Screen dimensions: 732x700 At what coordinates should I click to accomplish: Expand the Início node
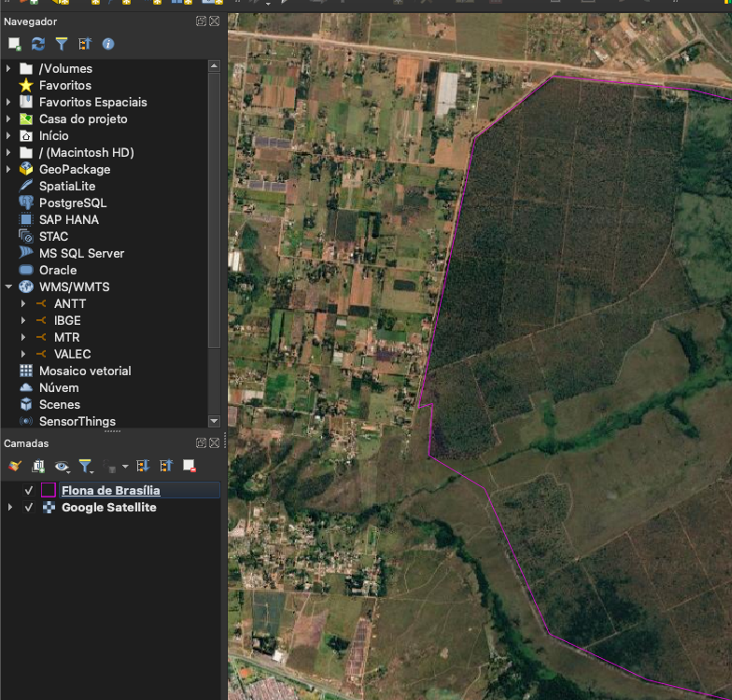click(7, 136)
